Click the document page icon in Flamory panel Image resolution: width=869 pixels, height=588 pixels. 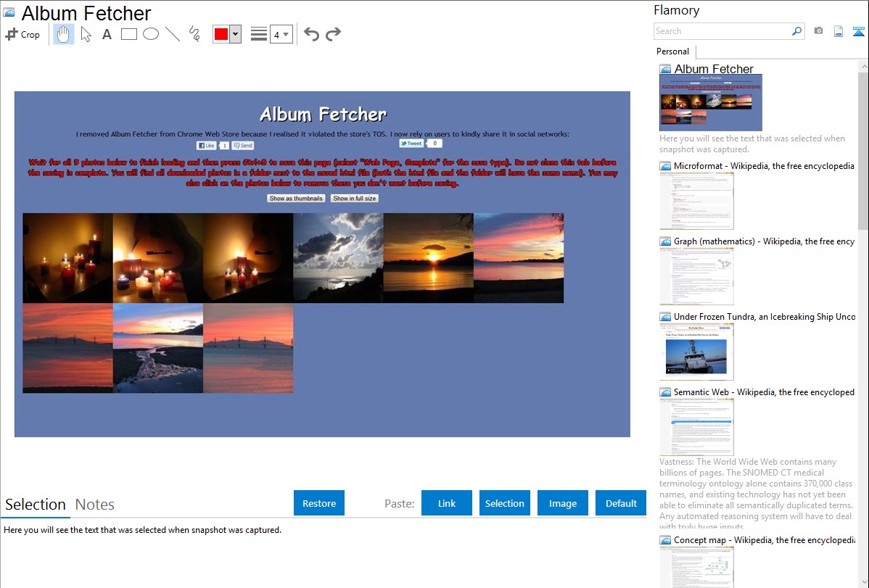839,31
